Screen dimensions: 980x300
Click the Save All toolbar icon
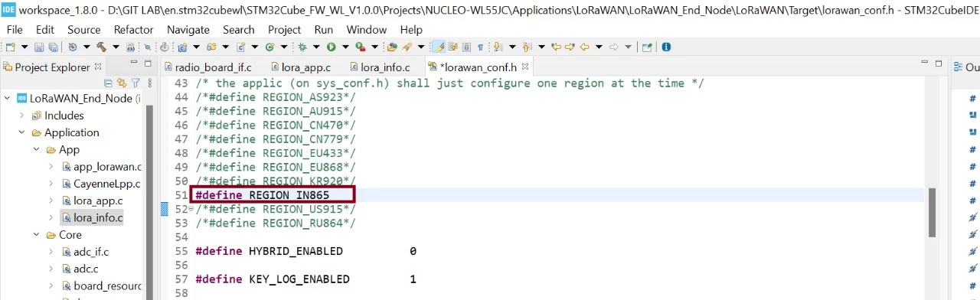54,47
